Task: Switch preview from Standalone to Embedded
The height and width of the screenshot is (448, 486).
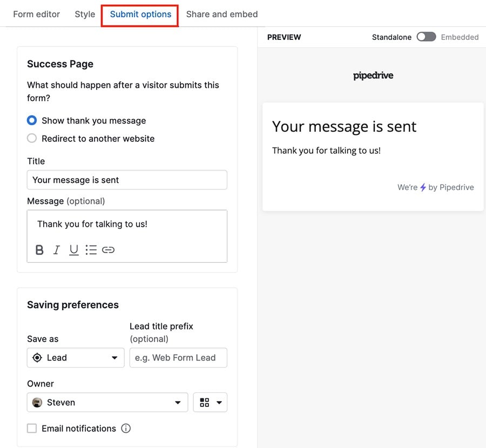Action: click(426, 37)
